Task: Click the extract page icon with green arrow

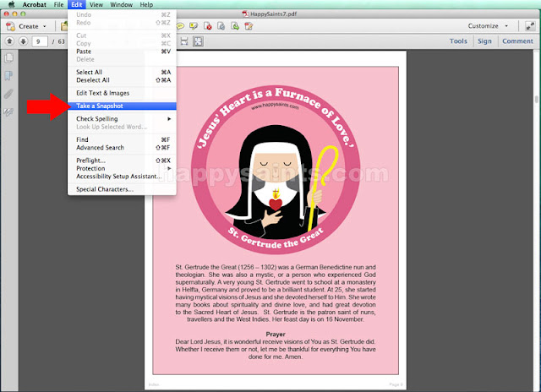Action: [x=235, y=26]
